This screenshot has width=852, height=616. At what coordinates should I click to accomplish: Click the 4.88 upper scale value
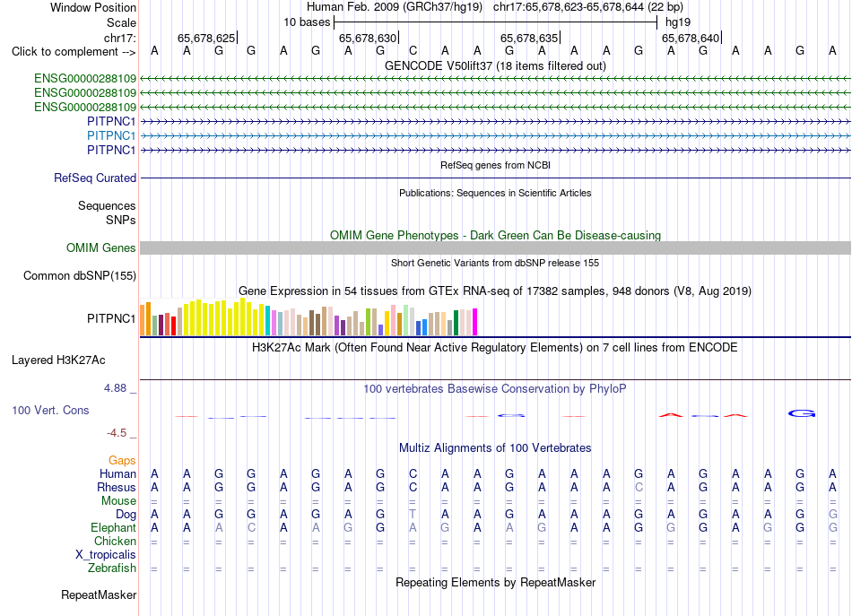coord(115,388)
